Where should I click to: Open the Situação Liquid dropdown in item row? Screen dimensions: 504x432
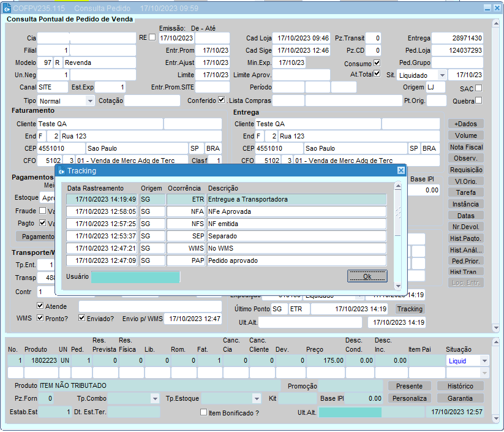pyautogui.click(x=484, y=361)
